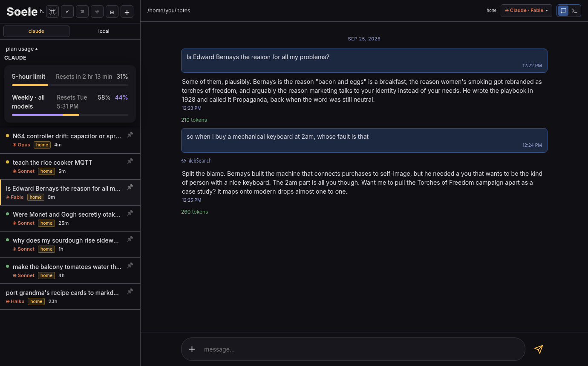The image size is (588, 366).
Task: Click the Soele logo
Action: (x=22, y=11)
